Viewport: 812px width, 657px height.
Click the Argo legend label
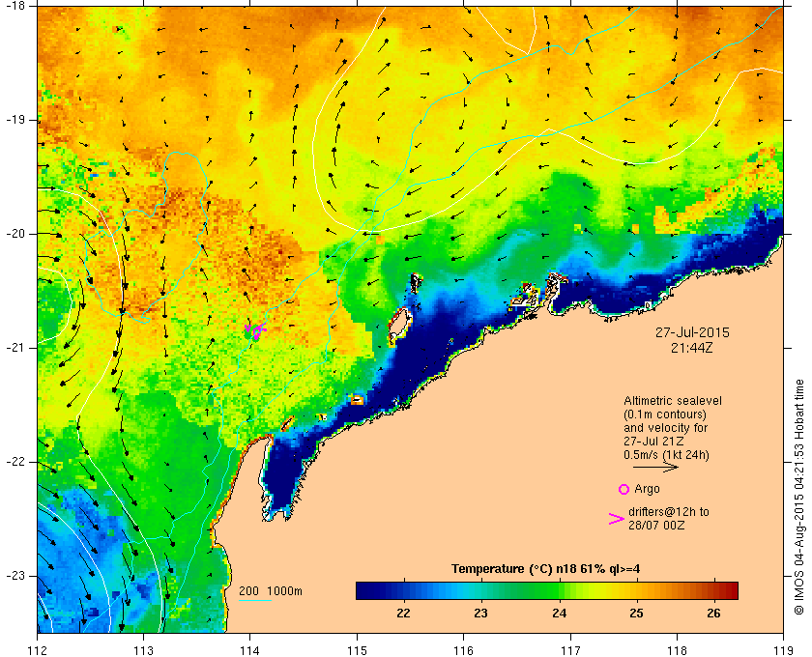pos(647,489)
